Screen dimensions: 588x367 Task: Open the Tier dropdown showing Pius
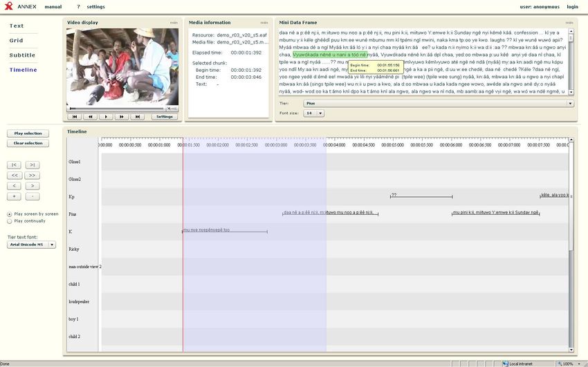(x=439, y=104)
